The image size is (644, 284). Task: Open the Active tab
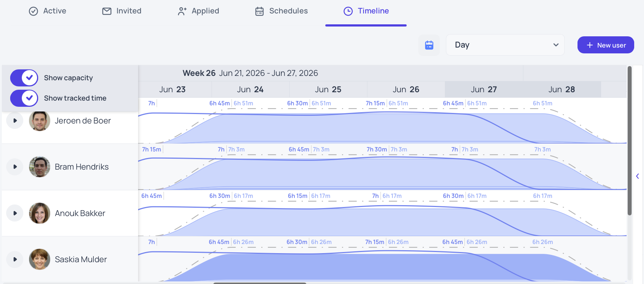click(x=47, y=11)
